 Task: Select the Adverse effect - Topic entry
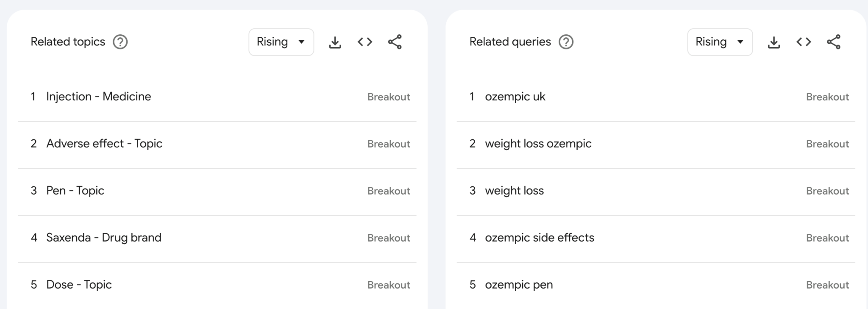pyautogui.click(x=104, y=144)
